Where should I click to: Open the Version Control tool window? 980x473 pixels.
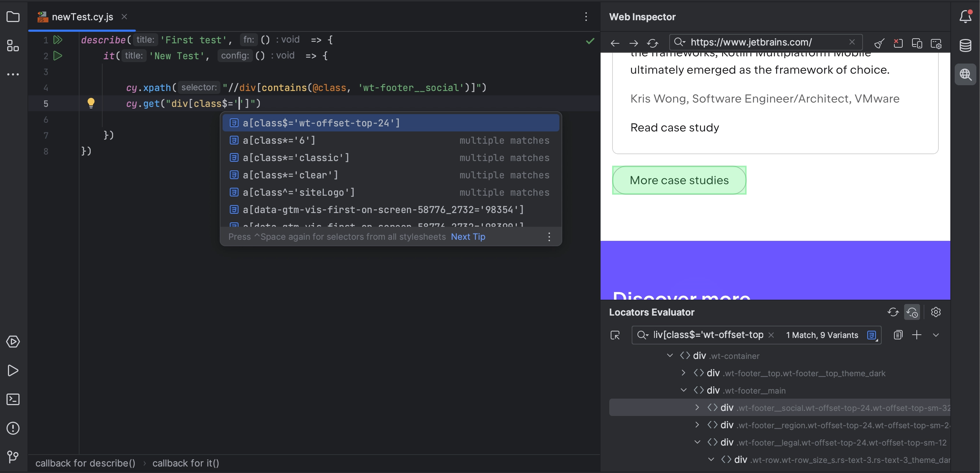(x=13, y=456)
